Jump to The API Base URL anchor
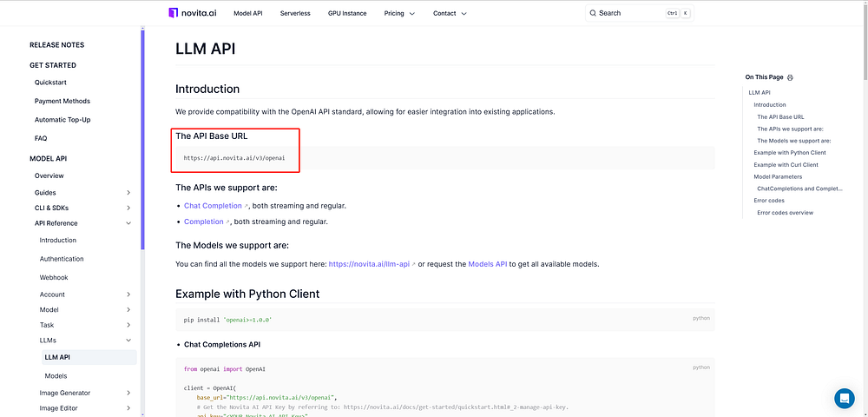 coord(780,117)
